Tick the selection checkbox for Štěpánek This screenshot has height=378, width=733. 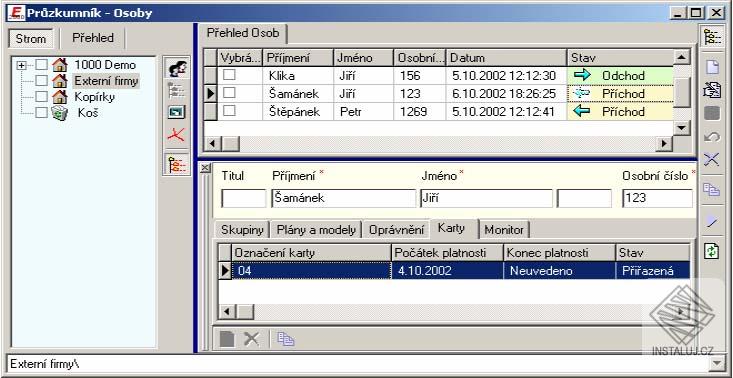tap(229, 111)
